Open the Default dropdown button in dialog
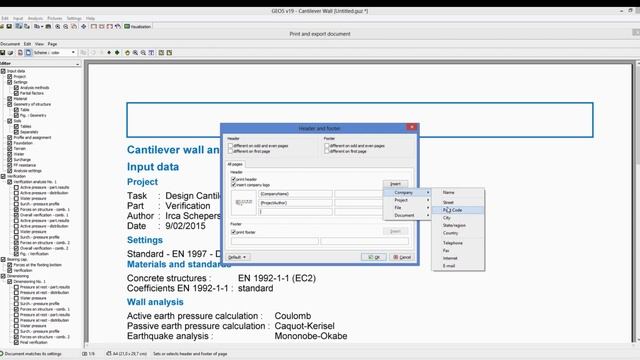This screenshot has height=360, width=640. (238, 257)
